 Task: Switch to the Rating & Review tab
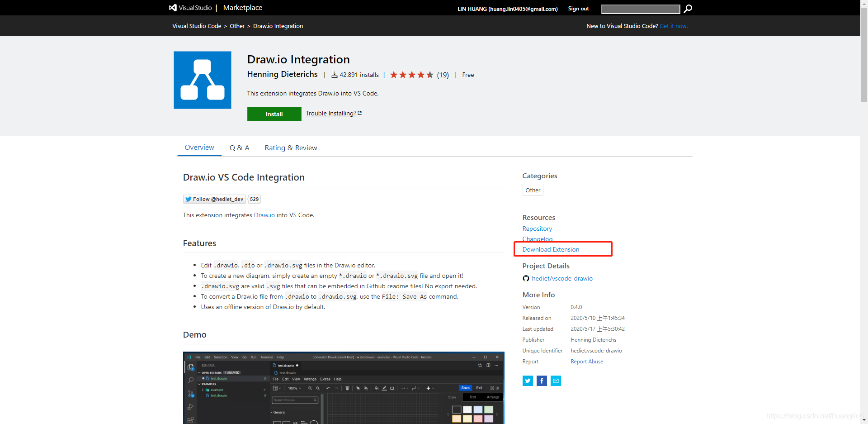[x=291, y=148]
